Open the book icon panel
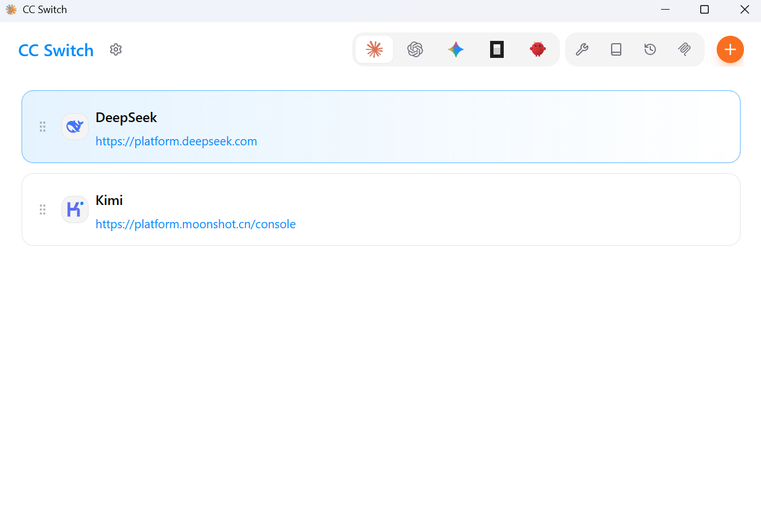Viewport: 761px width, 532px height. coord(616,49)
